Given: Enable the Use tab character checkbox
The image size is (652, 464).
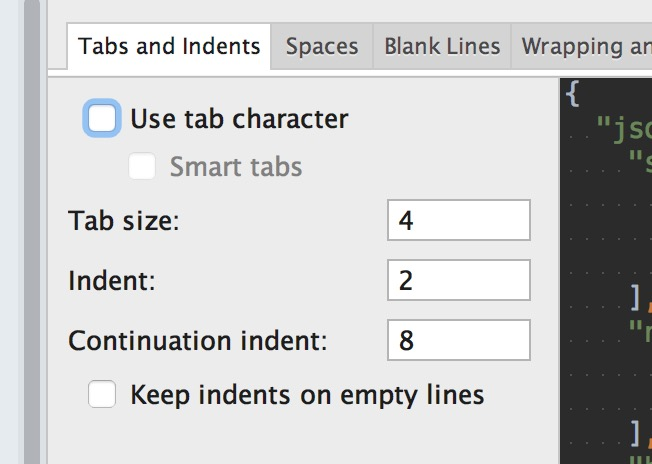Looking at the screenshot, I should [x=103, y=118].
